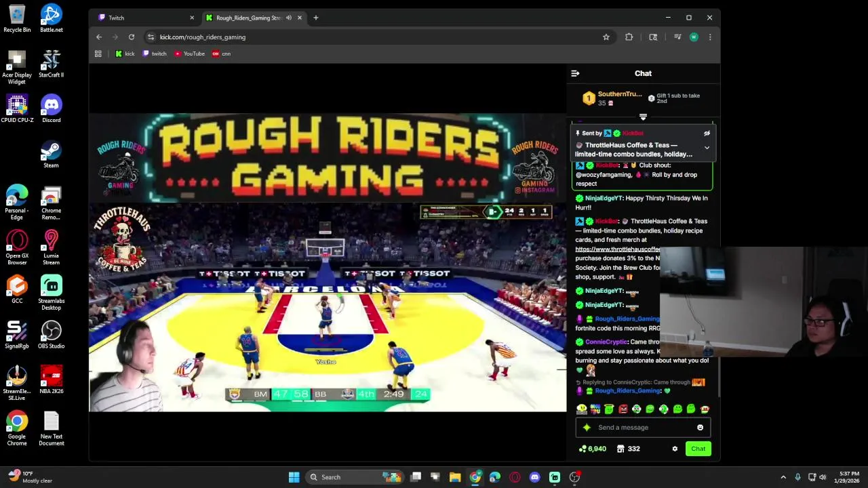The height and width of the screenshot is (488, 868).
Task: Click the green sparkle icon in message box
Action: click(x=587, y=428)
